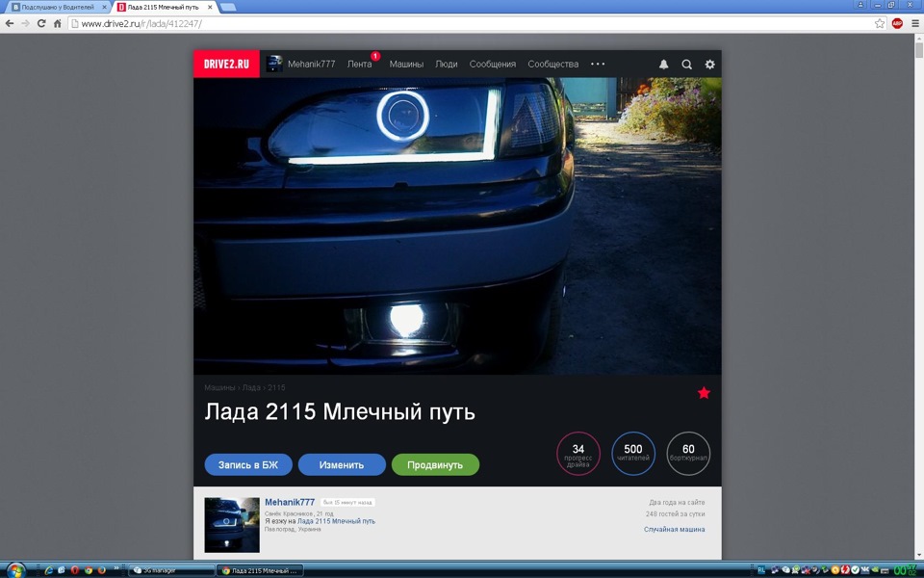Launch Opera from quick launch
Screen dimensions: 924x578
[x=75, y=570]
